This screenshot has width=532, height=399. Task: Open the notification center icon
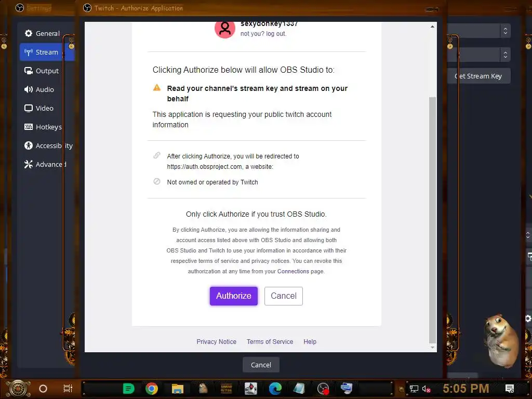[x=510, y=389]
